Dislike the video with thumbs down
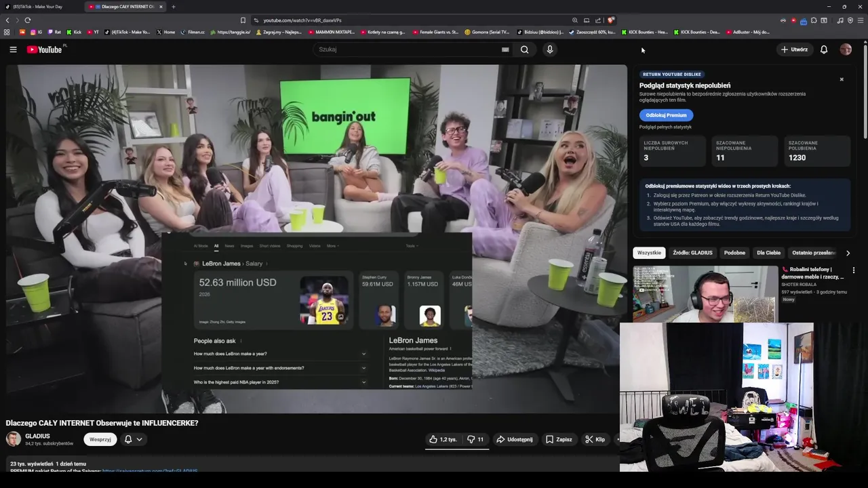The width and height of the screenshot is (868, 488). pyautogui.click(x=475, y=439)
